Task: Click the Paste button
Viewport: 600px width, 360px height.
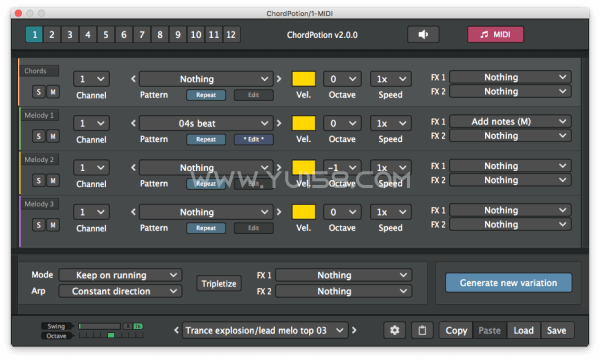Action: tap(489, 330)
